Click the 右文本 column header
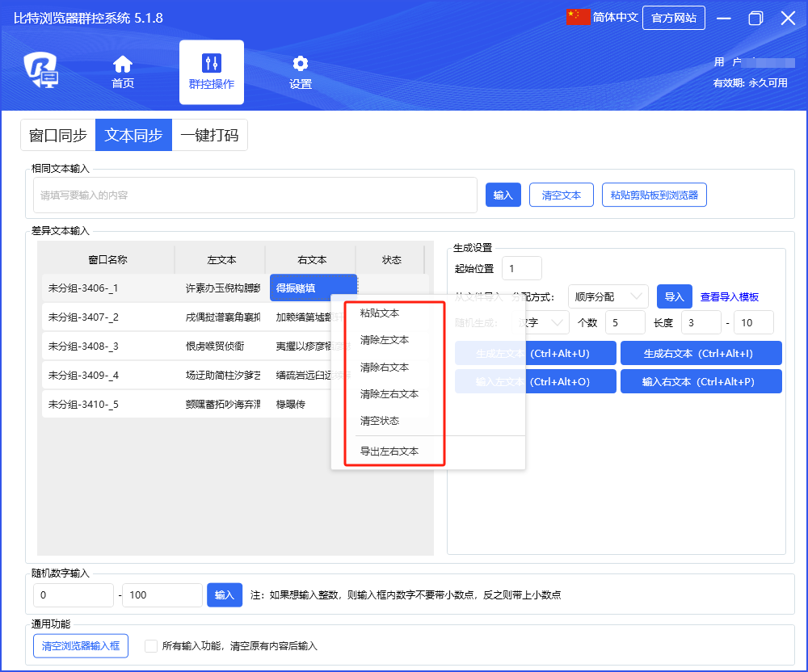 [x=312, y=259]
